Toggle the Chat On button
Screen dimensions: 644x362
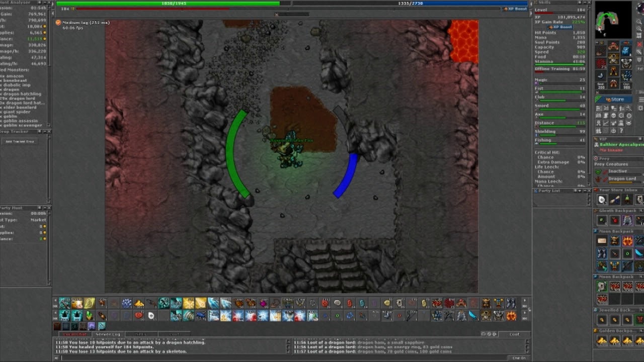tap(519, 358)
